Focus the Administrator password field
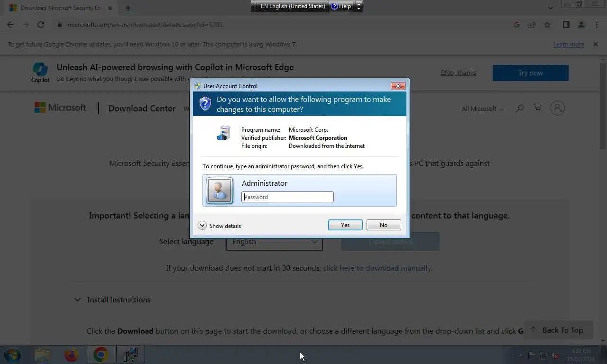 click(x=287, y=197)
